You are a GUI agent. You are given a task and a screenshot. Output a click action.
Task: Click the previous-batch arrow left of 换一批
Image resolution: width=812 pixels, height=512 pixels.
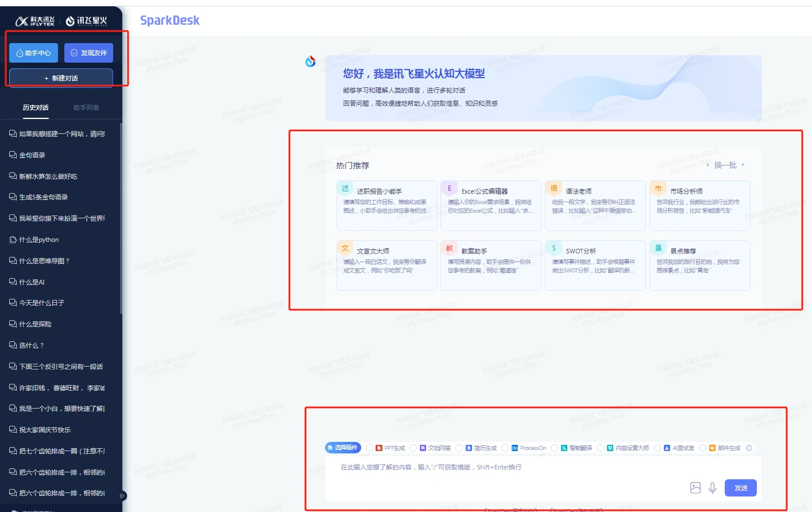[x=707, y=165]
